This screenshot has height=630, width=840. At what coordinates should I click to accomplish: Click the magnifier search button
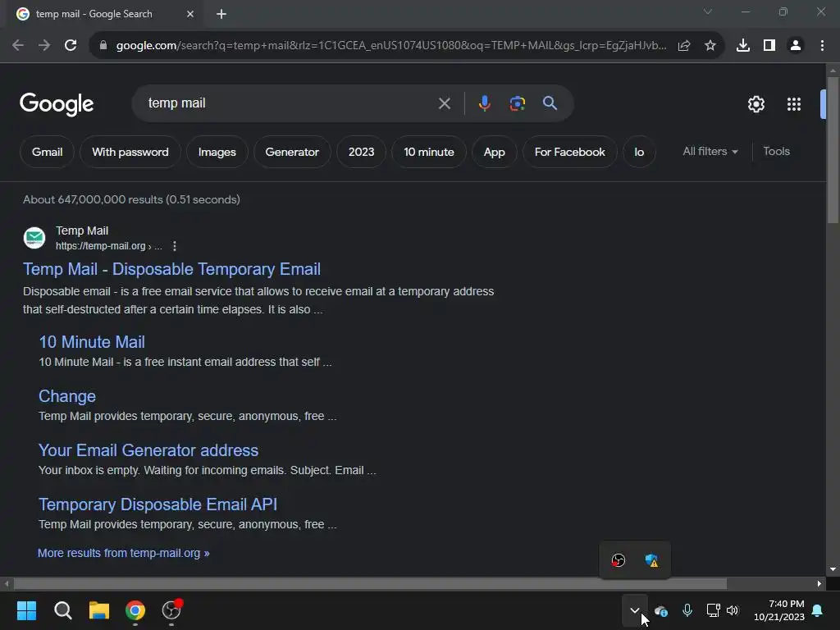click(x=550, y=103)
